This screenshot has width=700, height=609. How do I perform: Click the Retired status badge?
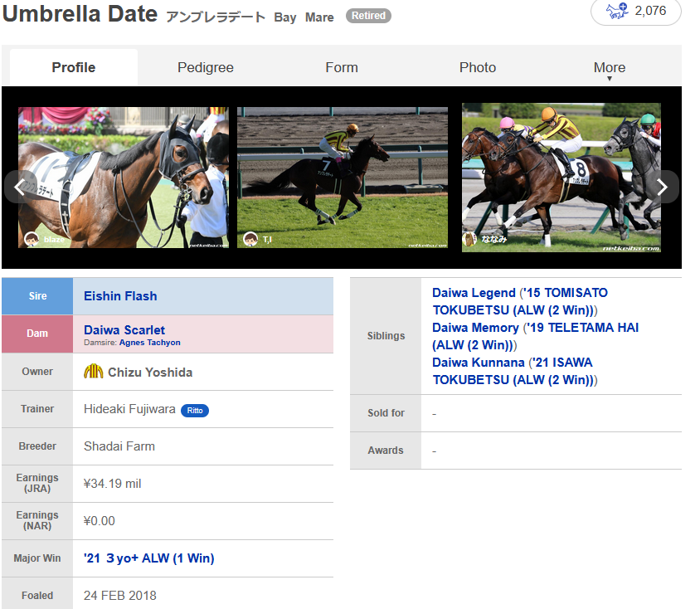[368, 16]
